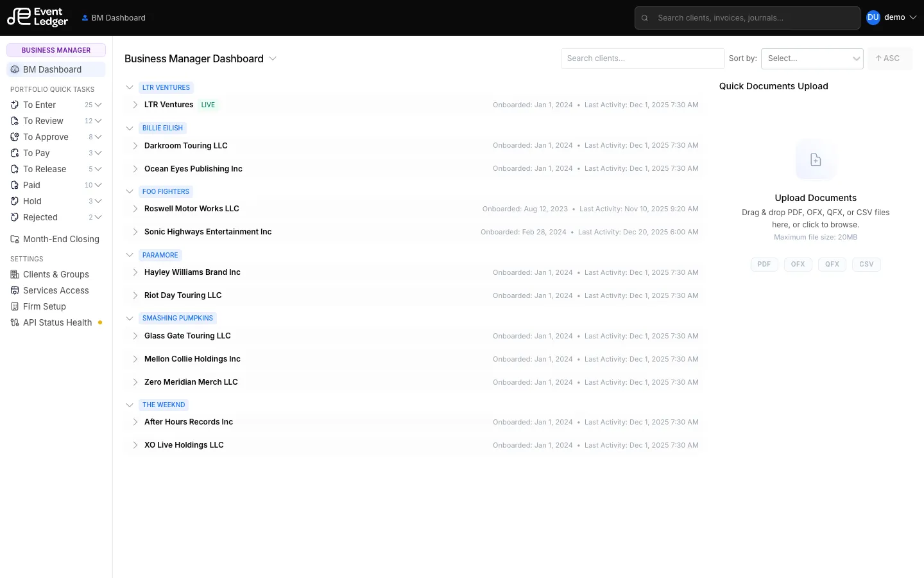Click the magnifier icon in global search
Screen dimensions: 924x578
[645, 18]
